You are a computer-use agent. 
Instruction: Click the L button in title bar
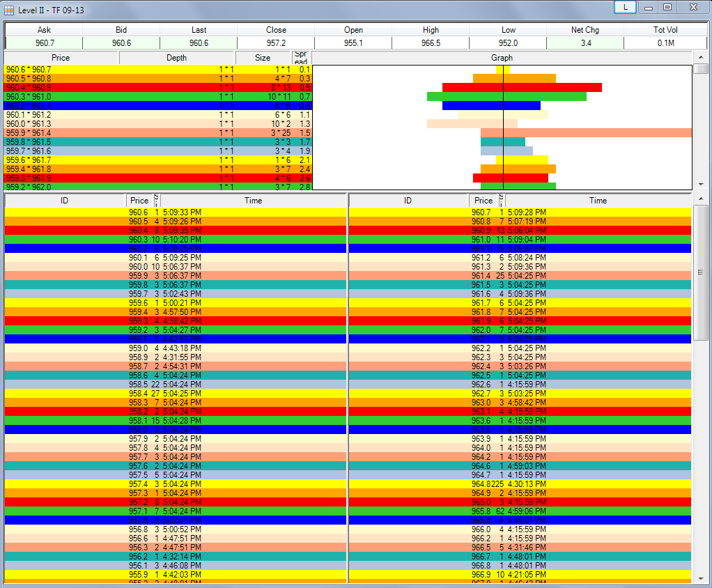(x=626, y=7)
